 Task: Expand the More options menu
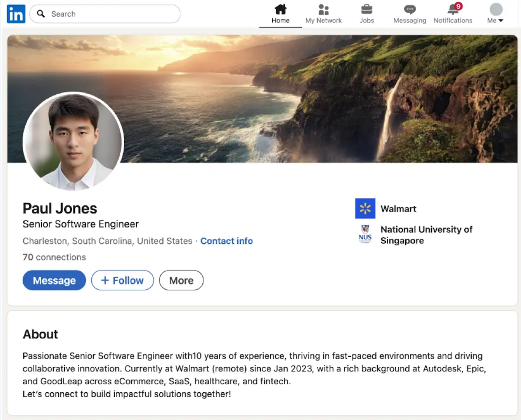[181, 280]
